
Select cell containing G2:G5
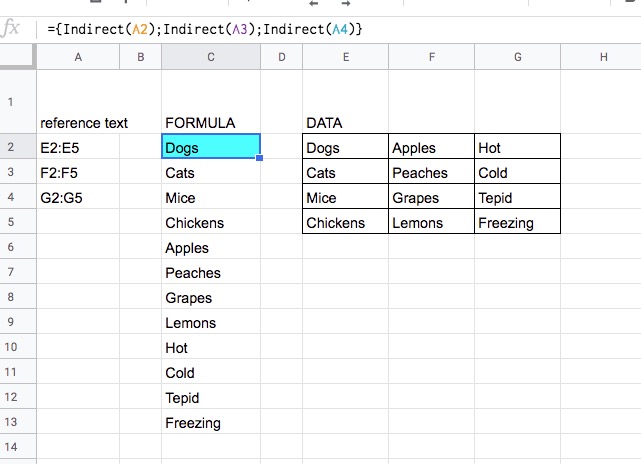pos(78,197)
